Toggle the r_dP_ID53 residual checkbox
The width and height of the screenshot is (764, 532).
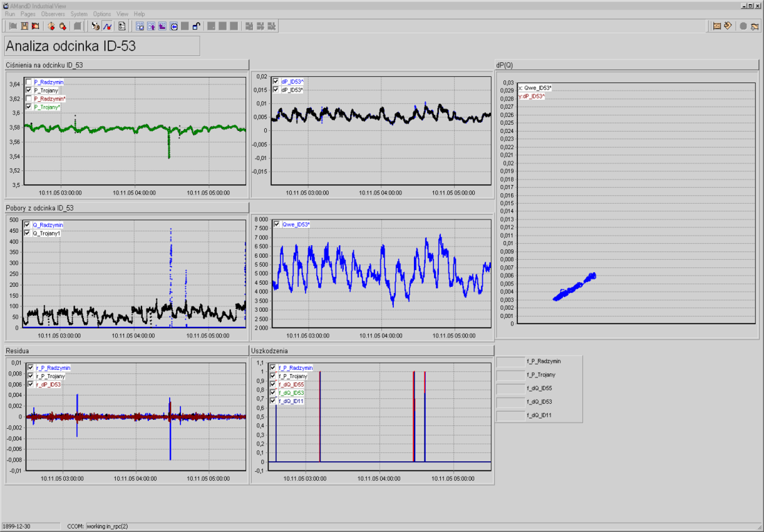pyautogui.click(x=31, y=384)
